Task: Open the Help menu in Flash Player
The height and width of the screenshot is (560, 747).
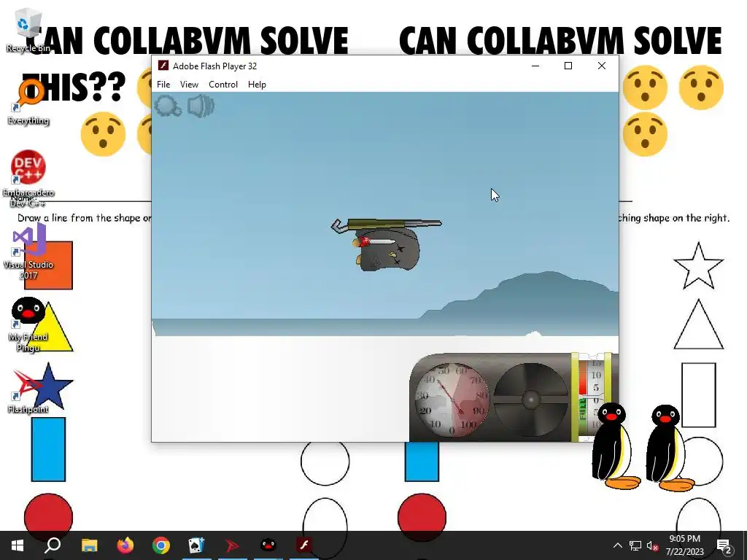Action: 257,85
